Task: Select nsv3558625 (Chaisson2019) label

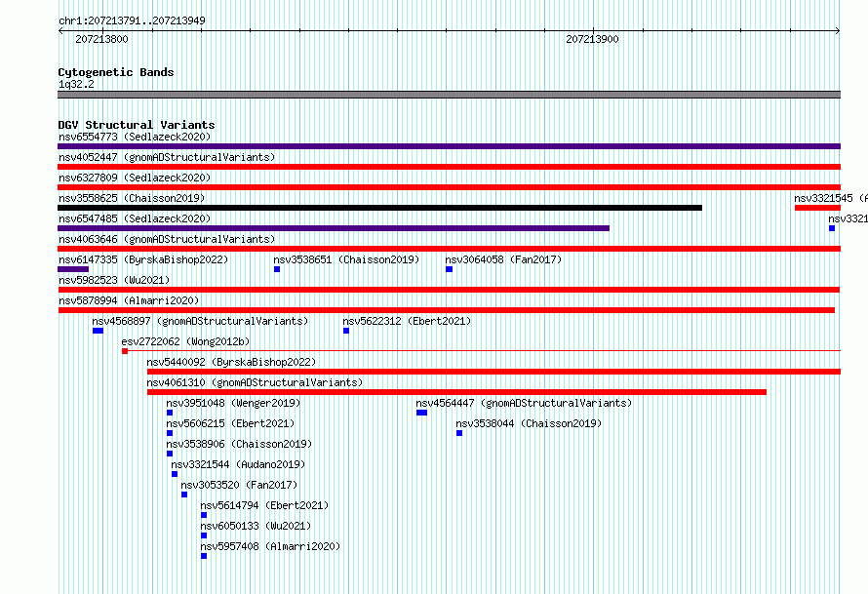Action: [x=132, y=198]
